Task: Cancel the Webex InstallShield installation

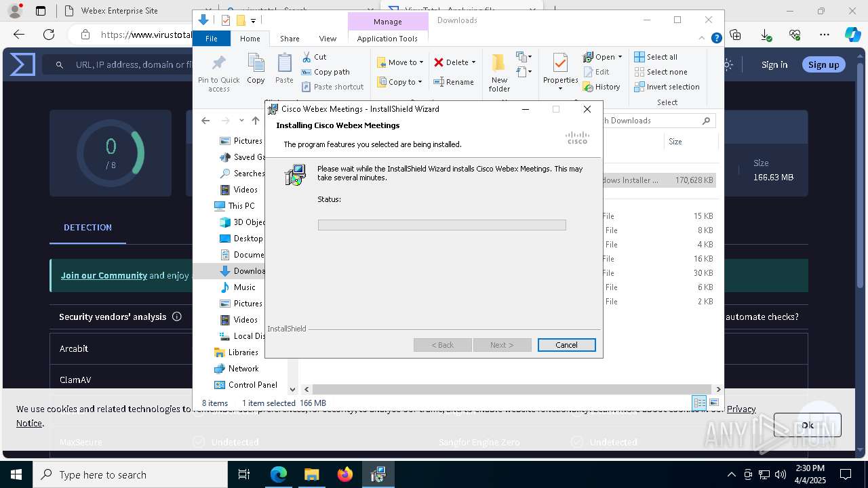Action: [x=567, y=345]
